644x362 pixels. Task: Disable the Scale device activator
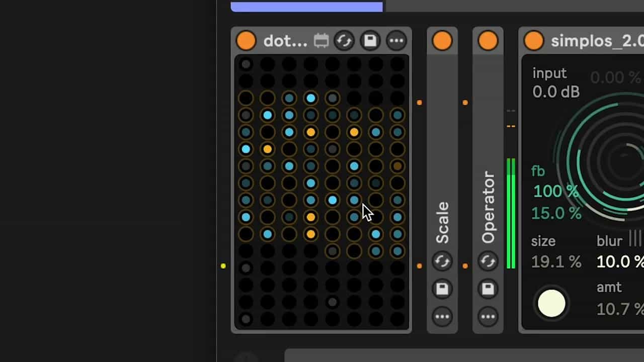(x=442, y=41)
